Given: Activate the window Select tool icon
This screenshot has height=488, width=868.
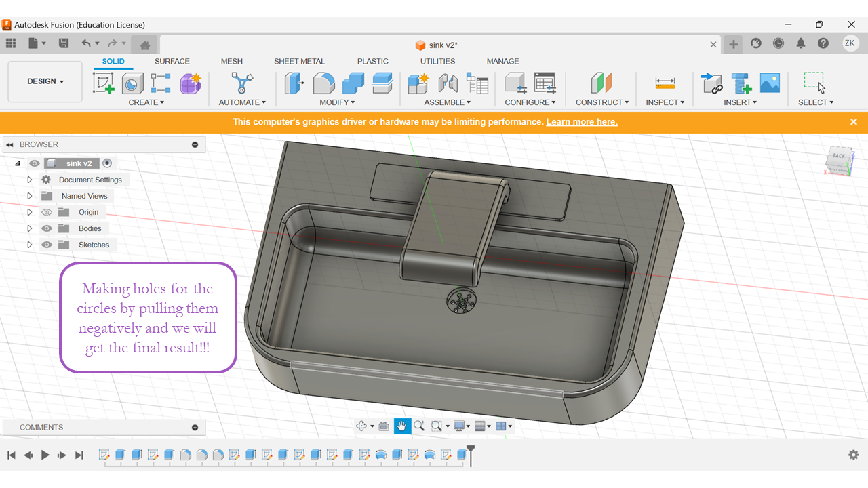Looking at the screenshot, I should (x=815, y=83).
